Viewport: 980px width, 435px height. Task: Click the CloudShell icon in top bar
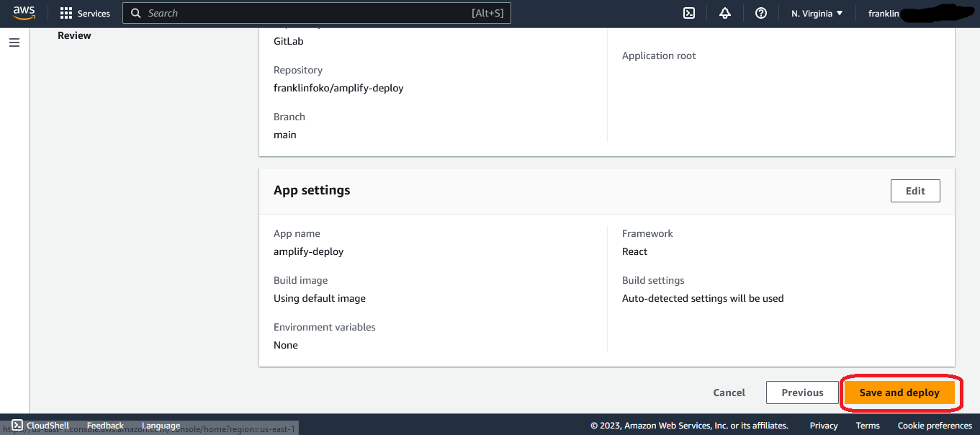689,13
